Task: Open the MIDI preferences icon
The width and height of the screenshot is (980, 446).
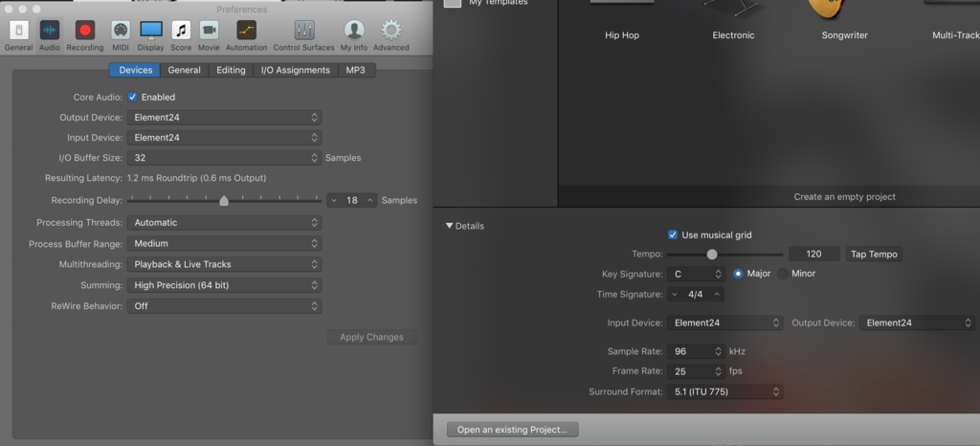Action: [121, 32]
